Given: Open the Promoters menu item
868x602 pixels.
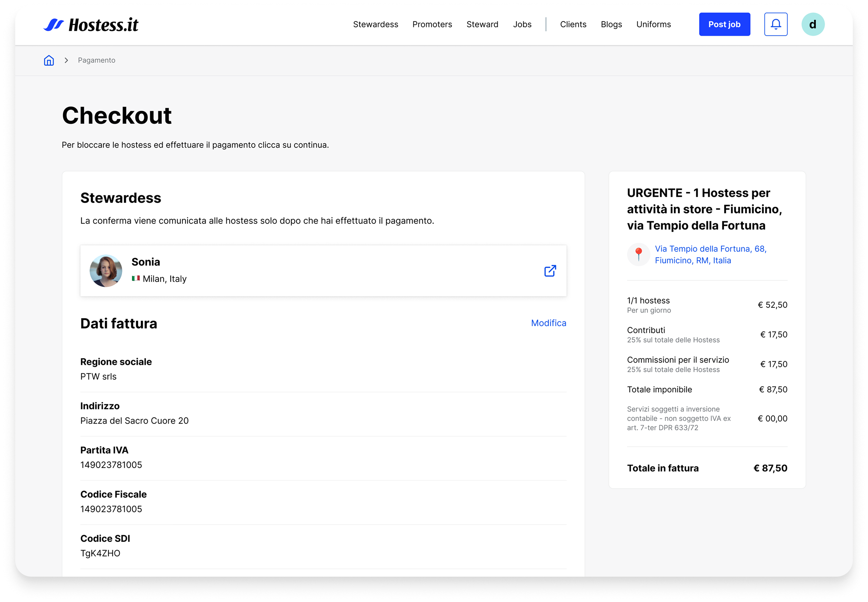Looking at the screenshot, I should [432, 24].
